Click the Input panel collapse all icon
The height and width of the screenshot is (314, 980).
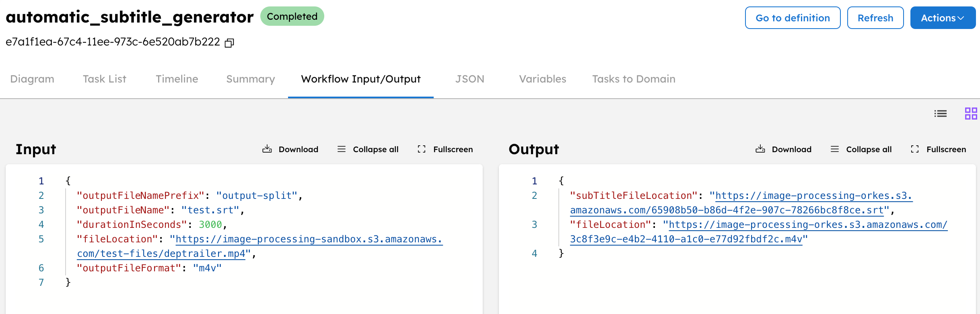point(342,149)
